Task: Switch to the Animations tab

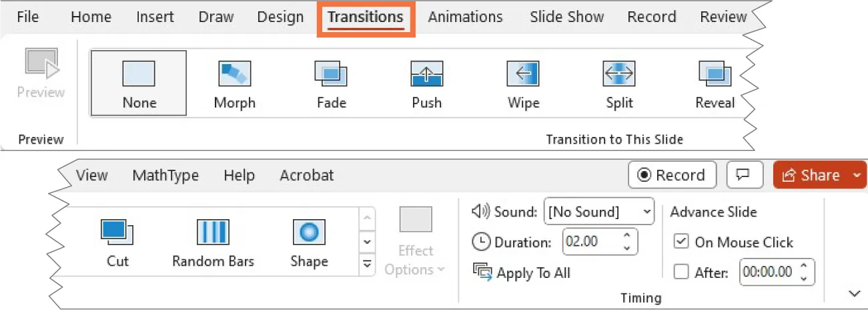Action: (466, 17)
